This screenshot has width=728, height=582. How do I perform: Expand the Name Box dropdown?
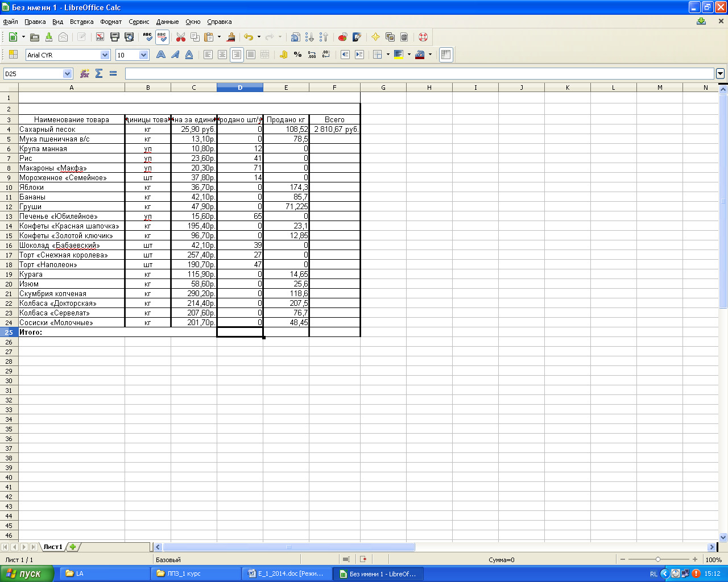coord(68,73)
